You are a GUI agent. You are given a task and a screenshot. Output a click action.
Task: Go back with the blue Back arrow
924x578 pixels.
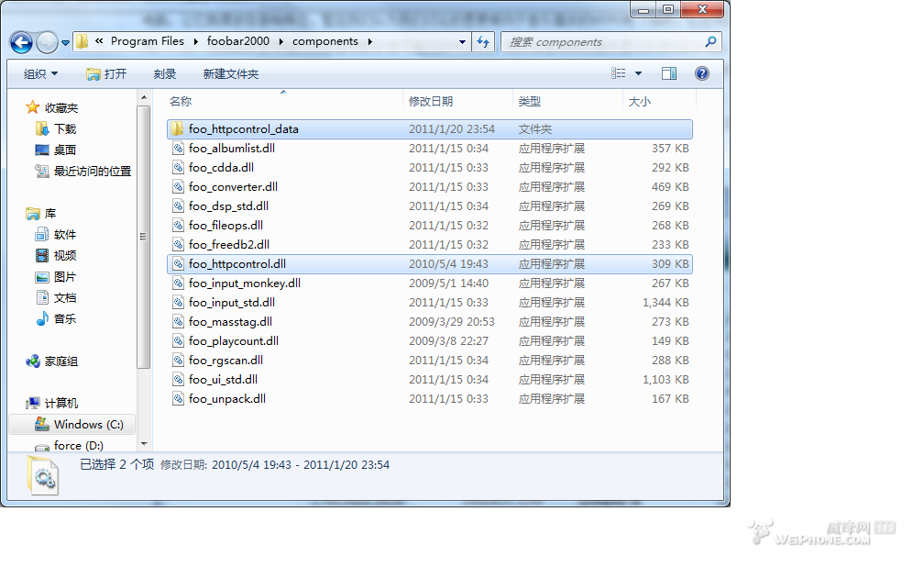pyautogui.click(x=21, y=42)
